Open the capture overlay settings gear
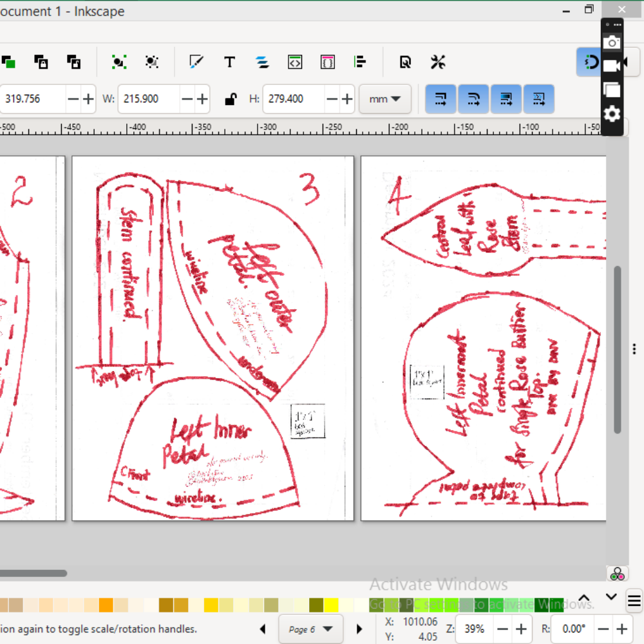The image size is (644, 644). point(612,114)
